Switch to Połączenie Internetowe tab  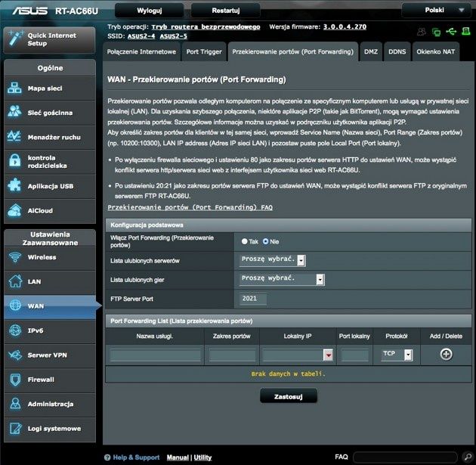pos(141,51)
